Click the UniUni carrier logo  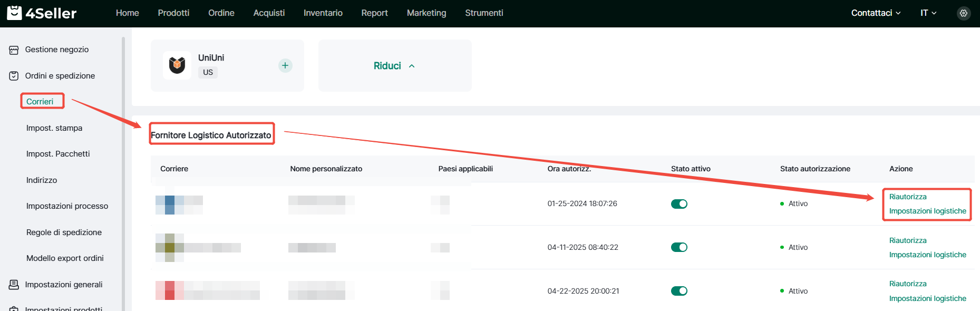pos(177,65)
